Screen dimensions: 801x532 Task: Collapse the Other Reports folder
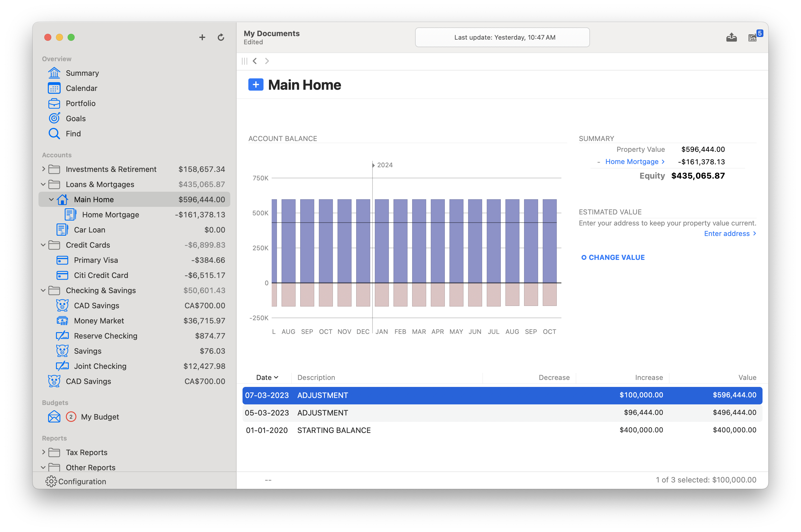(43, 468)
